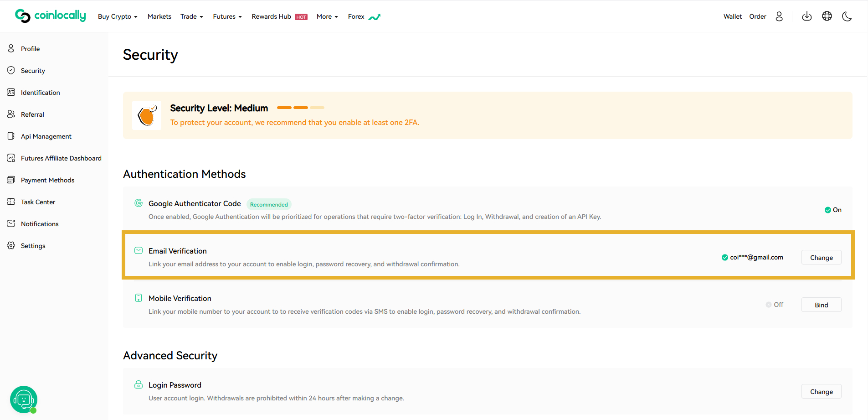
Task: Open the language globe icon
Action: [827, 16]
